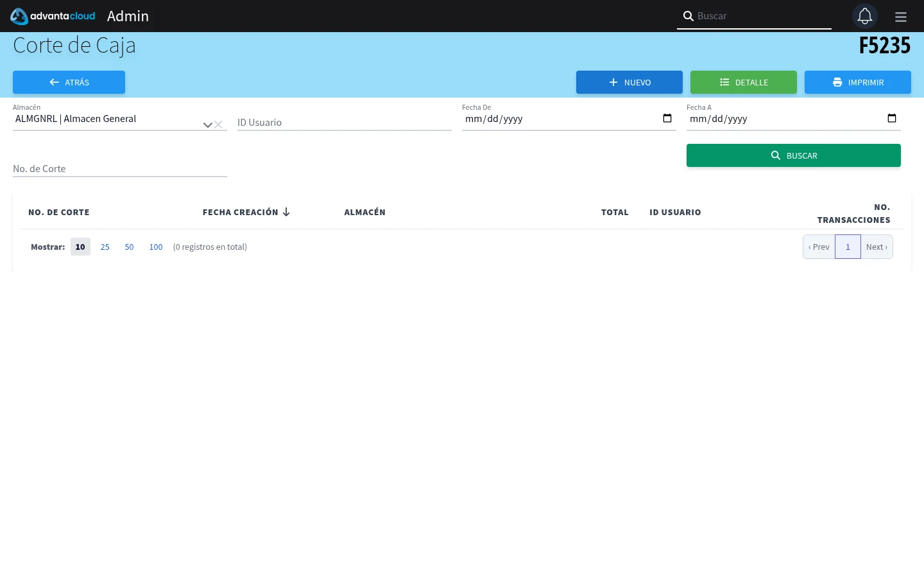Show 50 records per page

[129, 247]
